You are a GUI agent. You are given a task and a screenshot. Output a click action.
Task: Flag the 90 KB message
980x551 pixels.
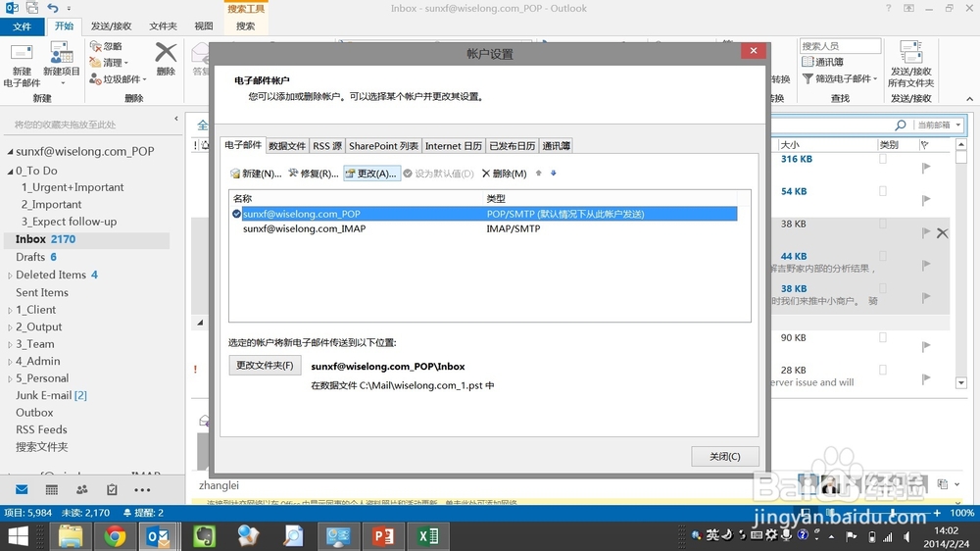point(926,346)
